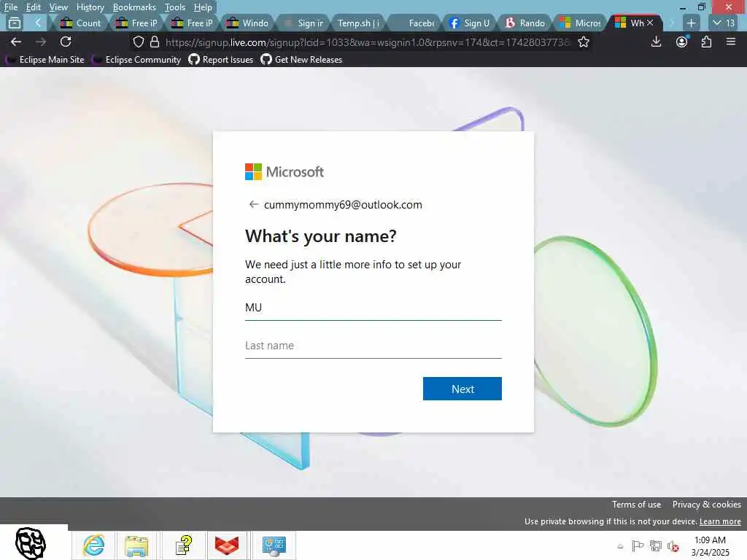
Task: Open the Privacy & cookies link
Action: click(706, 505)
